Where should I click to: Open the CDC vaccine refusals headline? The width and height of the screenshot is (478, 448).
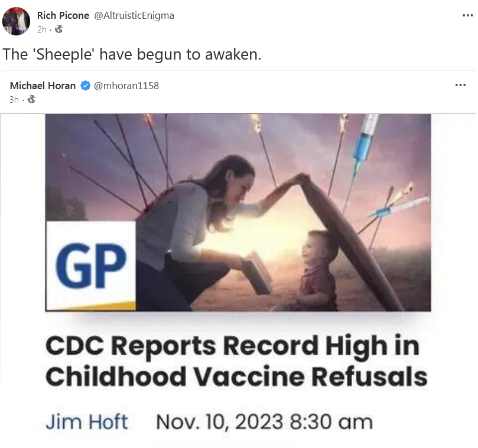click(x=236, y=361)
